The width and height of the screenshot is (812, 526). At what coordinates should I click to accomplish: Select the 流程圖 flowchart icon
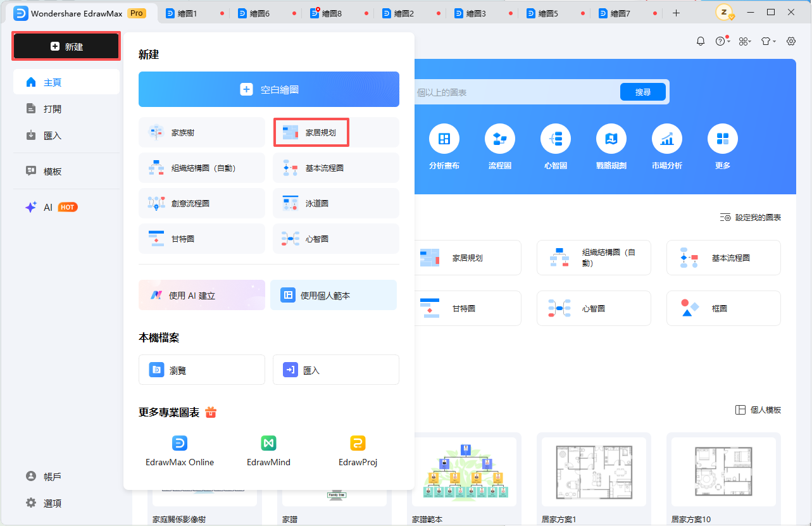[x=500, y=139]
